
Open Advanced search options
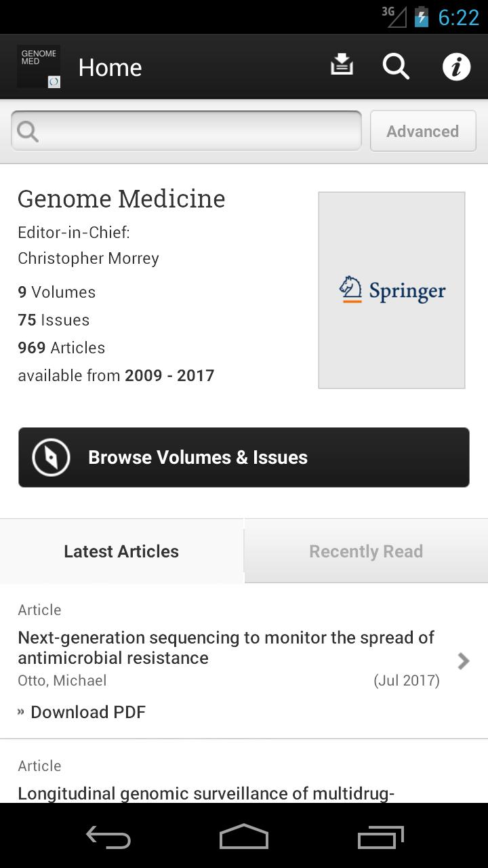pos(422,131)
